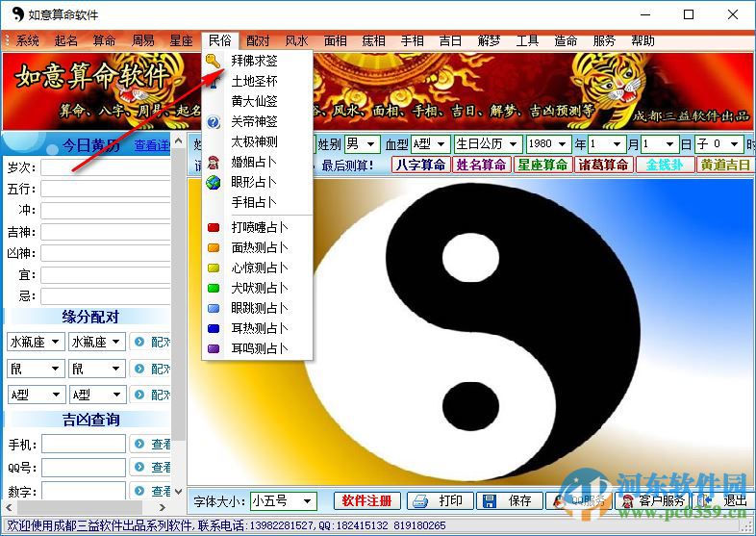The width and height of the screenshot is (756, 536).
Task: Expand the first 水瓶座 zodiac dropdown
Action: point(56,342)
